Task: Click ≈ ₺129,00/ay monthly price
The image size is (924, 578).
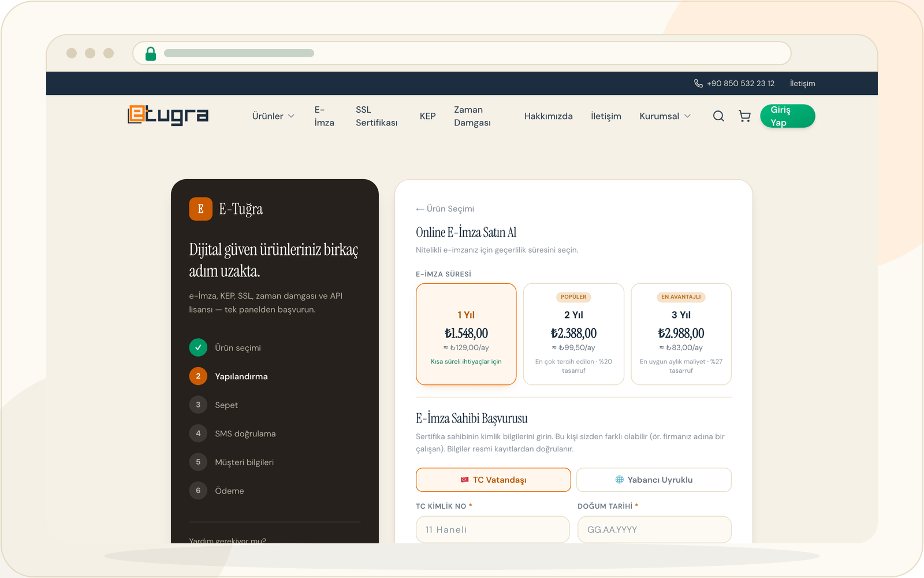Action: [x=466, y=347]
